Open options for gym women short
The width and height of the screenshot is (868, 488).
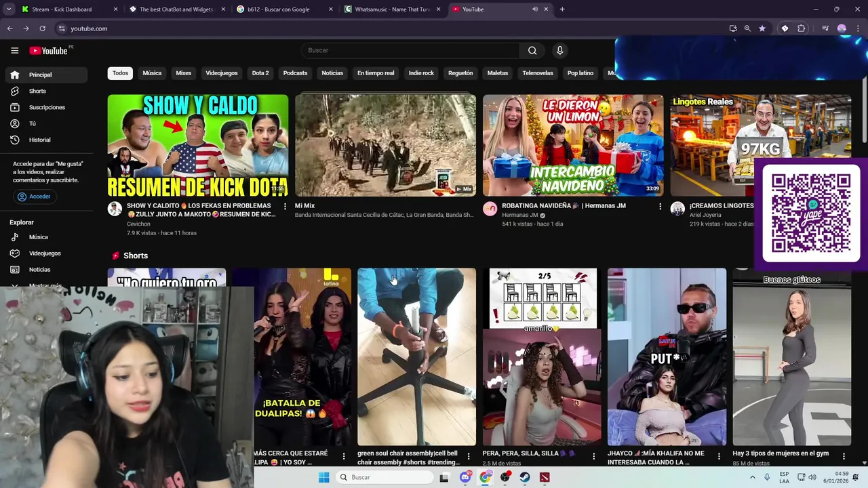pyautogui.click(x=844, y=456)
